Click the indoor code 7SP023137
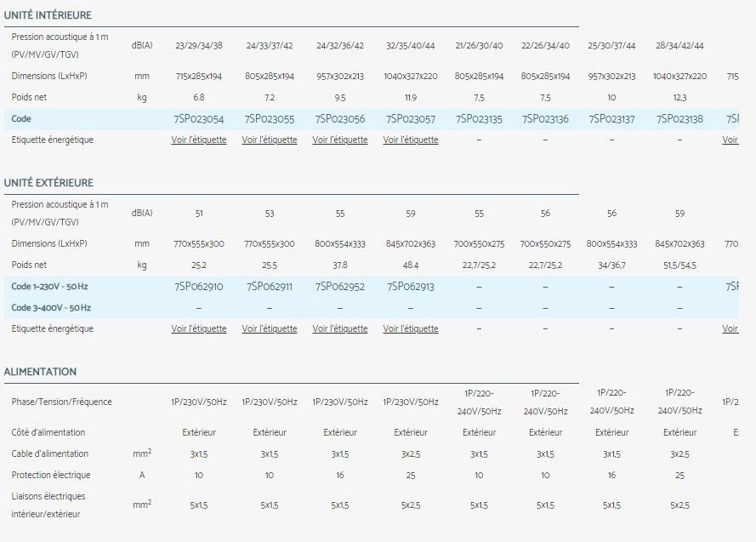 (x=612, y=119)
